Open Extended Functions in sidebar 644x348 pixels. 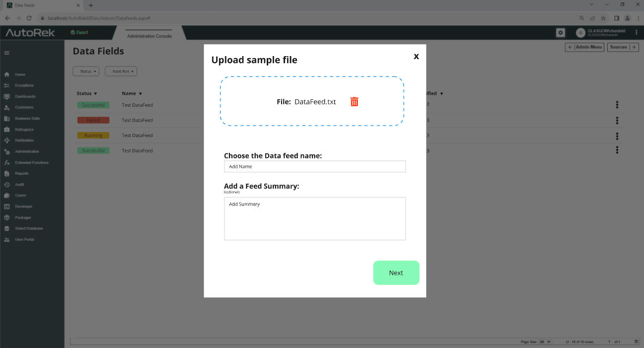tap(31, 162)
